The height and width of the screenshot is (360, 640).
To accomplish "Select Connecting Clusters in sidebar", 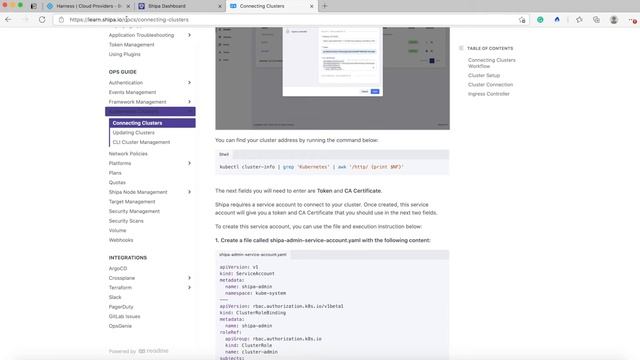I will pos(152,123).
